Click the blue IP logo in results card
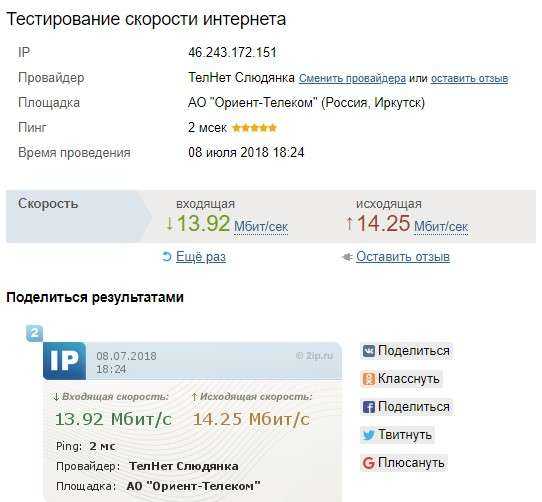 click(x=65, y=361)
